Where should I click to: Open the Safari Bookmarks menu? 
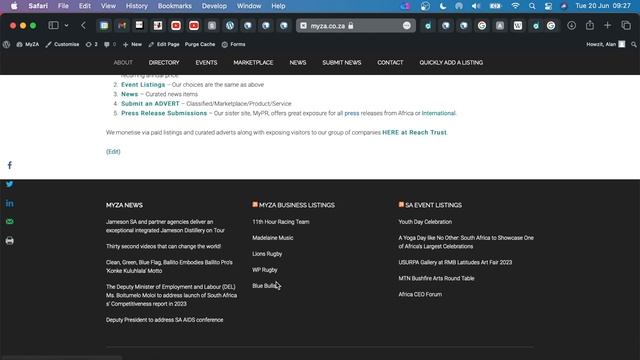click(x=175, y=6)
